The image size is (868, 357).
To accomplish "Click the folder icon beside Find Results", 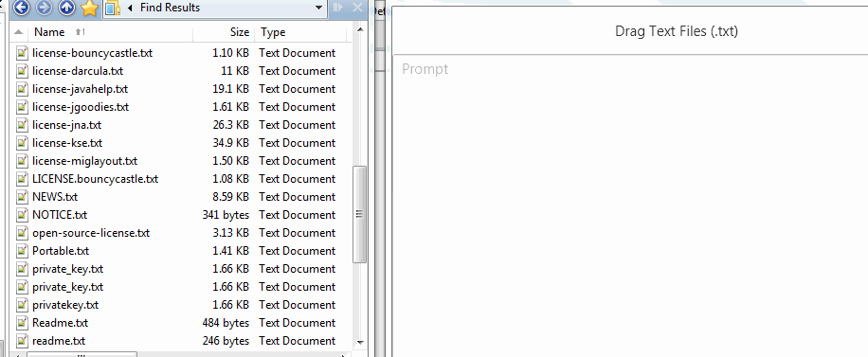I will pyautogui.click(x=113, y=8).
